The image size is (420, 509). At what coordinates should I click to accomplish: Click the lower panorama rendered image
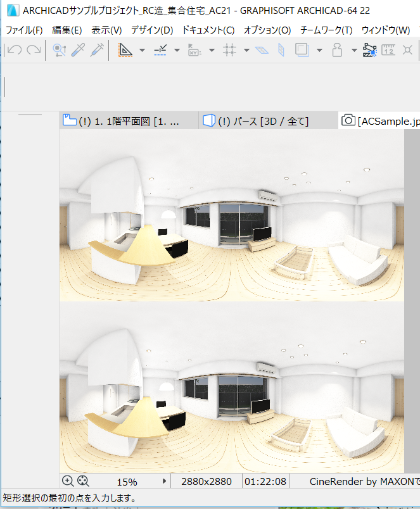pos(232,387)
